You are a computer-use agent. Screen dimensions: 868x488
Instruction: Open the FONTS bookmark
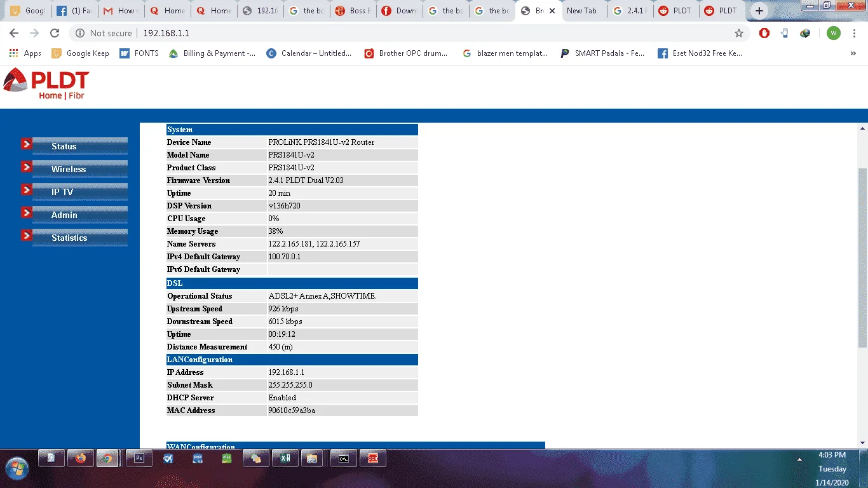(x=139, y=53)
